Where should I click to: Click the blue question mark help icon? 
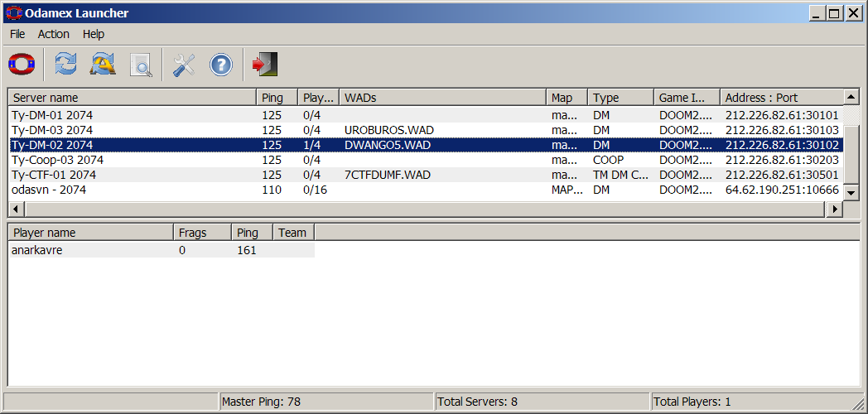(221, 65)
